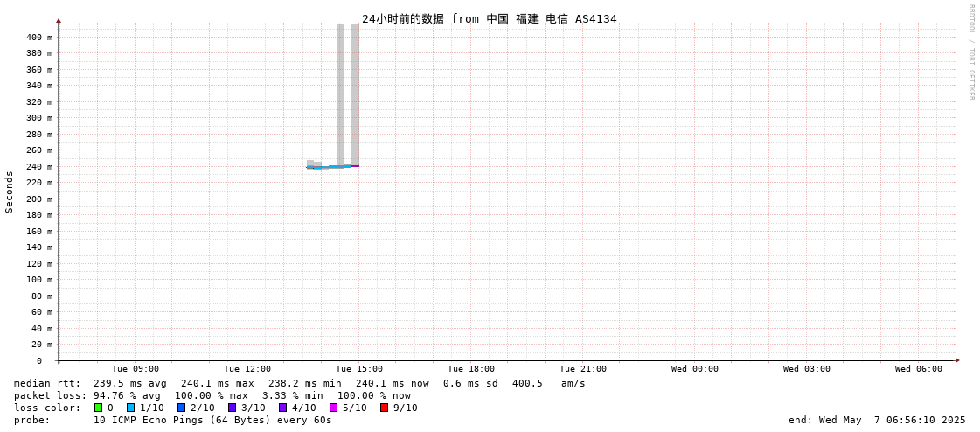Click the '100 m' y-axis tick label
Screen dimensions: 980x432
(39, 280)
